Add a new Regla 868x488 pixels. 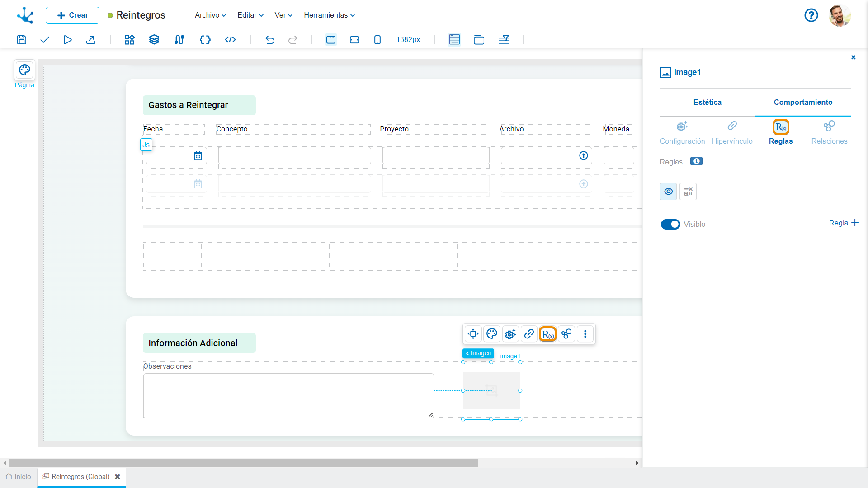tap(844, 223)
